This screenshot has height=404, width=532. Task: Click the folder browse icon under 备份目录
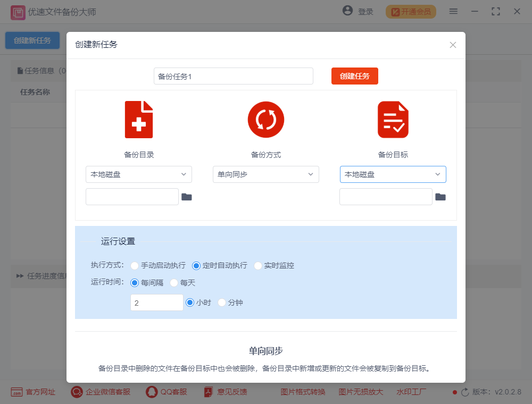187,196
